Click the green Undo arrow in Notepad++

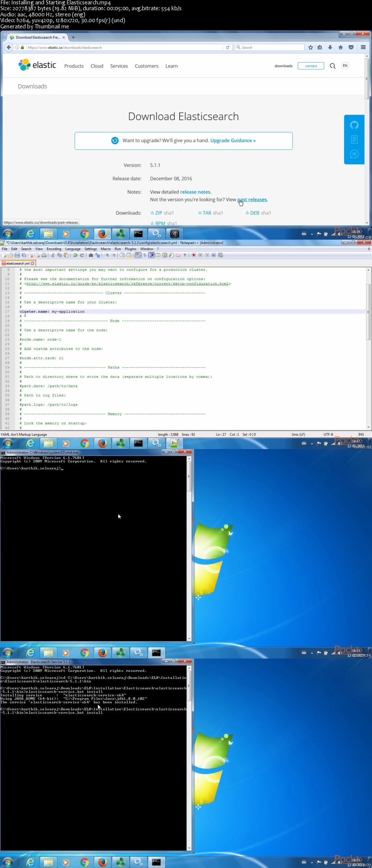(x=75, y=255)
